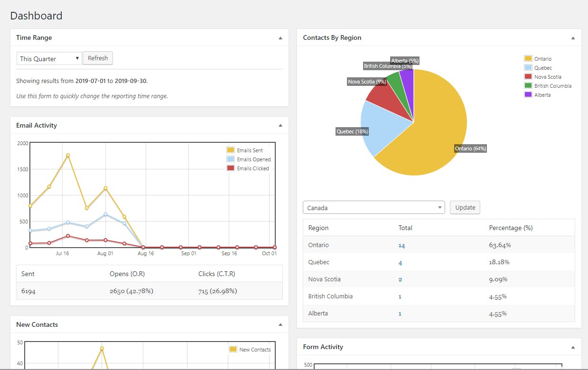Collapse the Form Activity panel arrow
The image size is (588, 370).
(573, 347)
